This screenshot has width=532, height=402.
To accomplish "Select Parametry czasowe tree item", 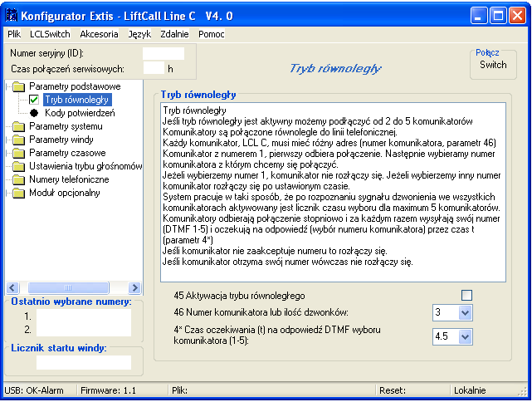I will click(67, 153).
